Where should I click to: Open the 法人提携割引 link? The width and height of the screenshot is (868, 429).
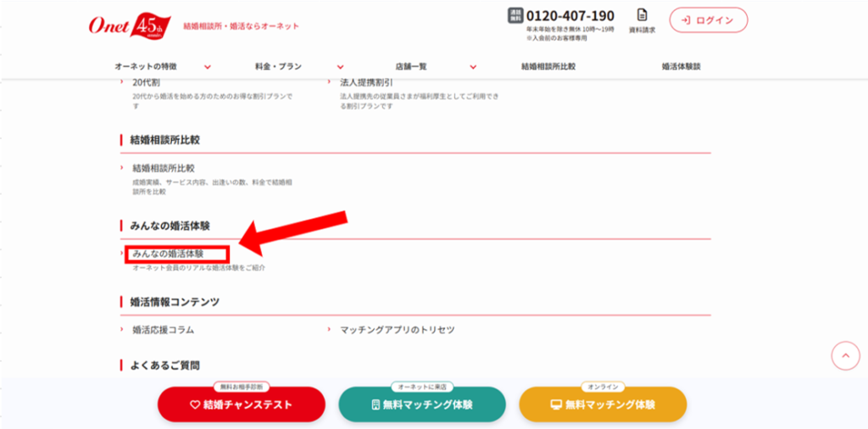point(366,82)
